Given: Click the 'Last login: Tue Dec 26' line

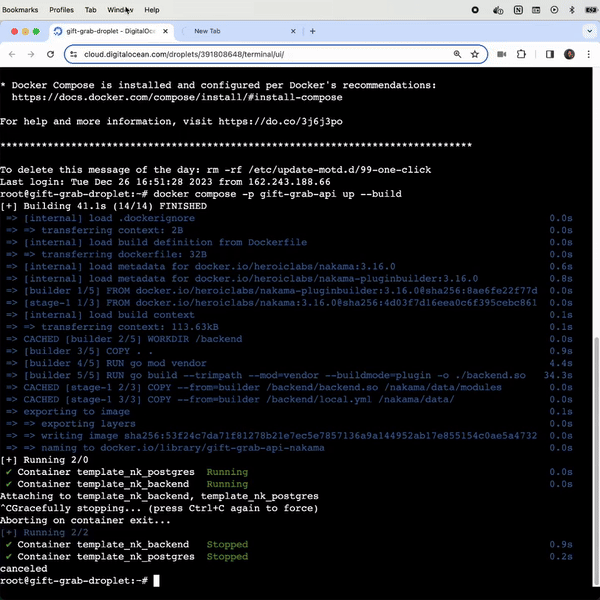Looking at the screenshot, I should pyautogui.click(x=165, y=182).
